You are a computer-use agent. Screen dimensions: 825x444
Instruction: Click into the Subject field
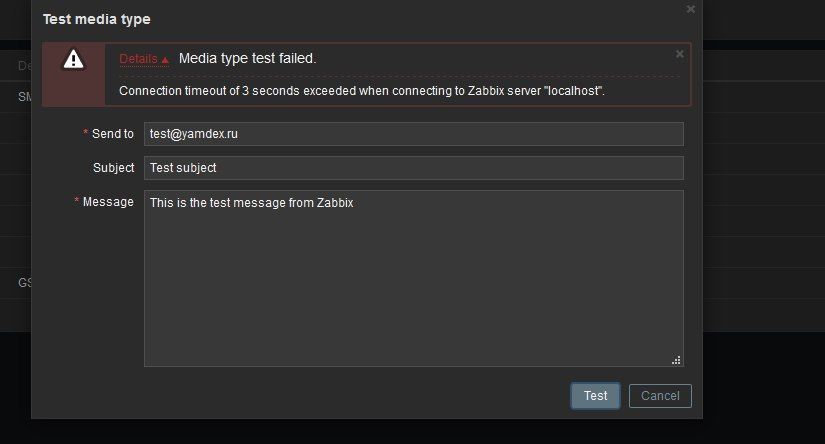click(x=413, y=168)
